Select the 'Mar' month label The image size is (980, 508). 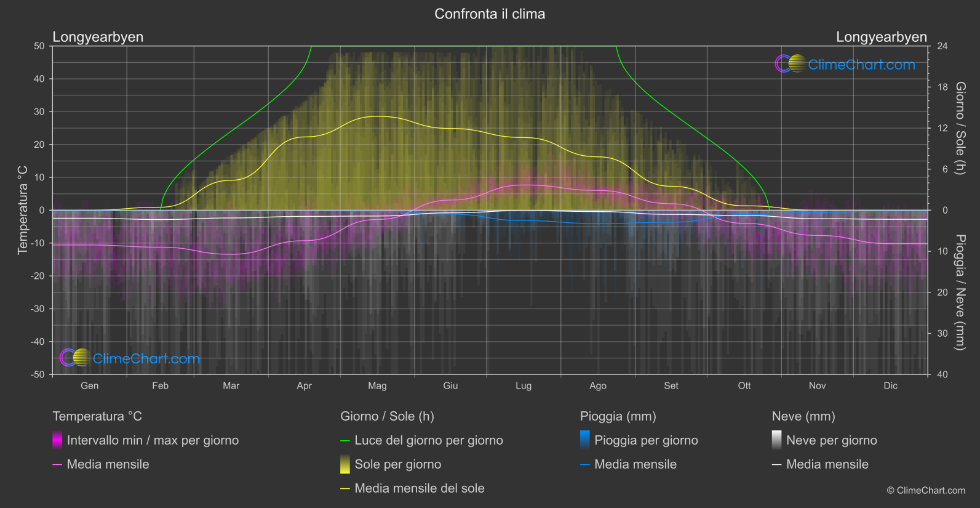pyautogui.click(x=231, y=385)
